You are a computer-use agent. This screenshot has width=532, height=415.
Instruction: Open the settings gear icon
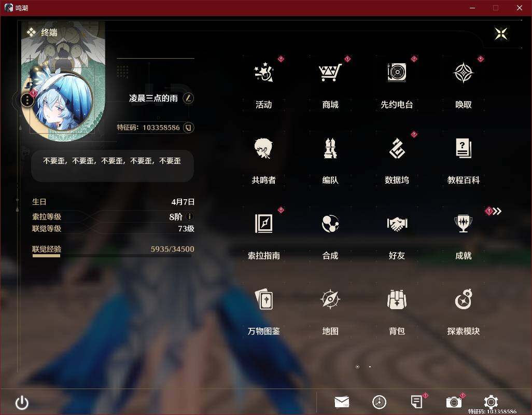(491, 402)
